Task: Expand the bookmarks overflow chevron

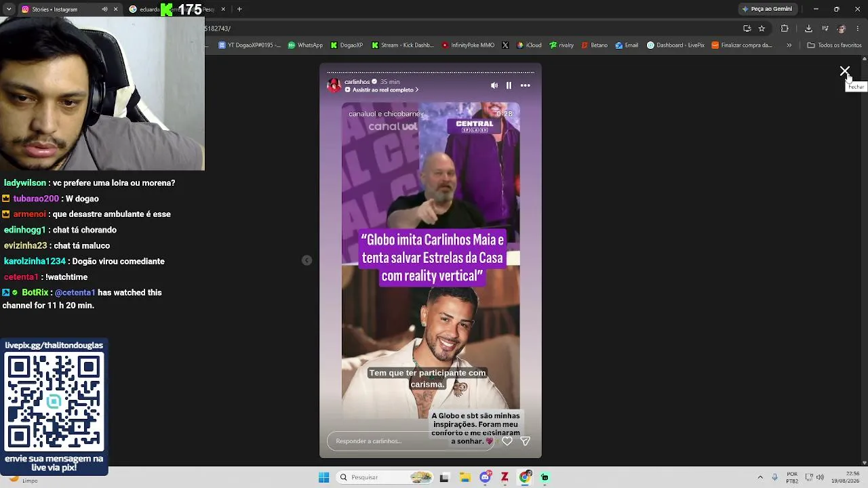Action: click(789, 45)
